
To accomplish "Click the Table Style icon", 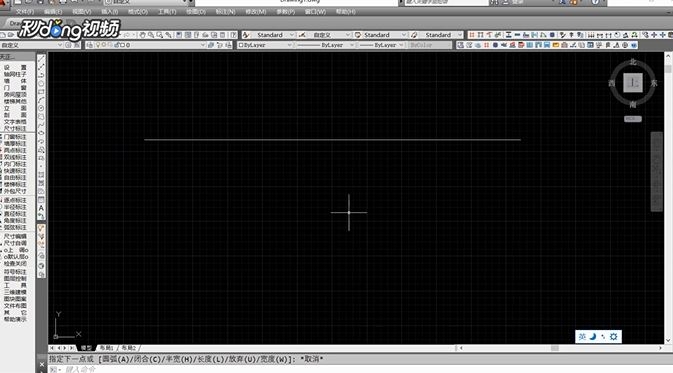I will (x=358, y=35).
